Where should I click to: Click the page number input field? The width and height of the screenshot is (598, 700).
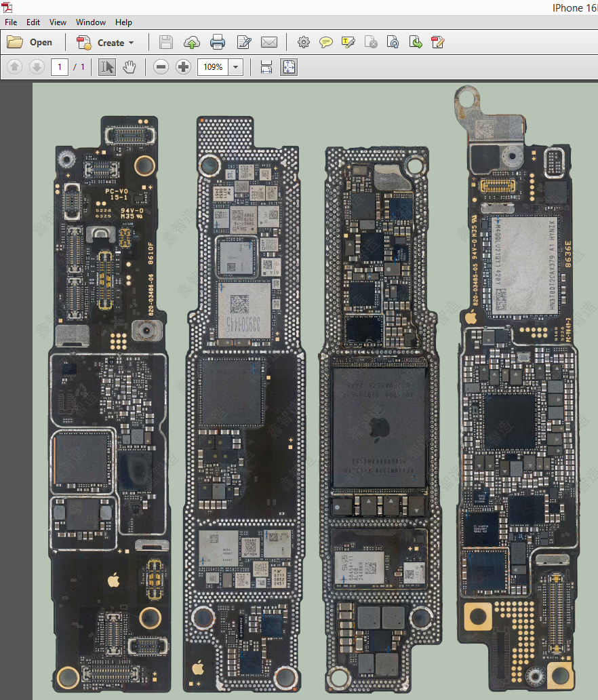click(60, 67)
